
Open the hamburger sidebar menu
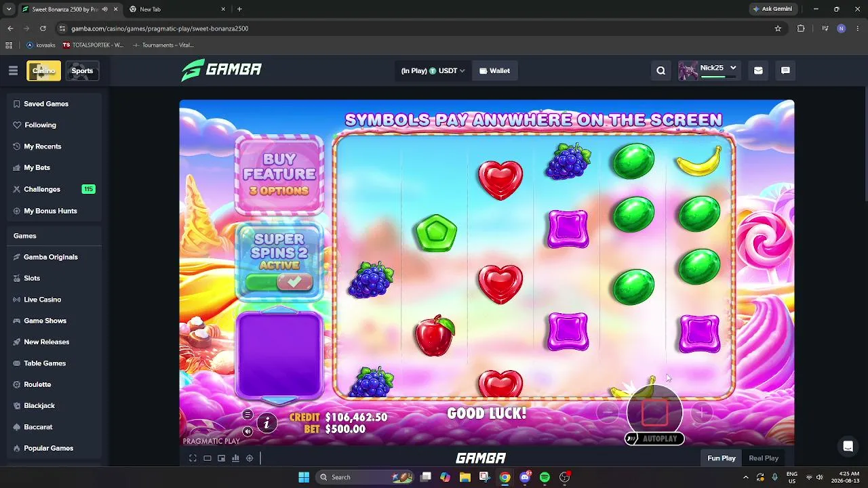point(13,70)
